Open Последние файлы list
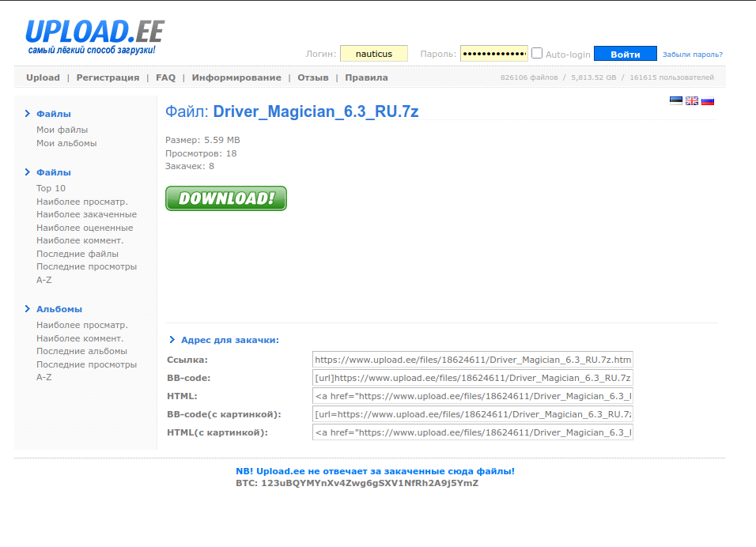756x547 pixels. [x=77, y=254]
